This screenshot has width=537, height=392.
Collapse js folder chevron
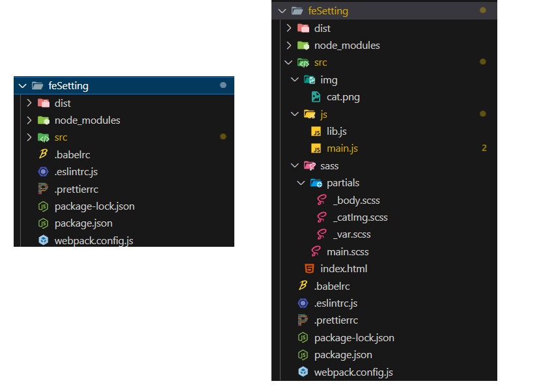click(x=294, y=114)
